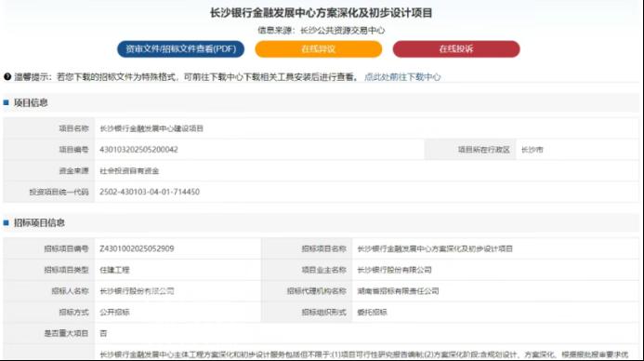Click the blue square beside 项目信息 heading
Image resolution: width=644 pixels, height=361 pixels.
[x=7, y=102]
